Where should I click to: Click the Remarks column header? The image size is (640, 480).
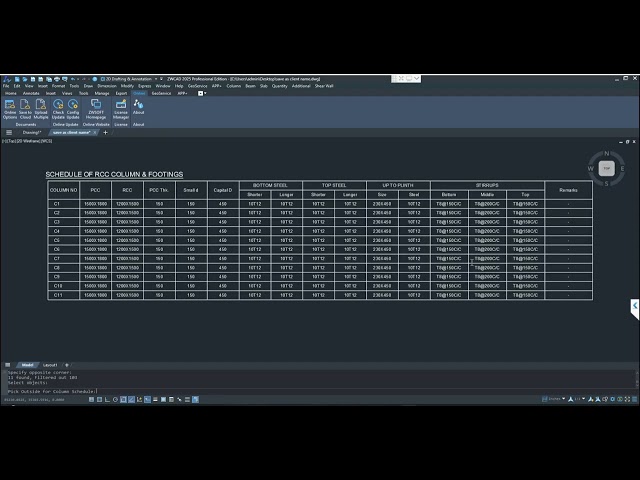click(x=568, y=190)
